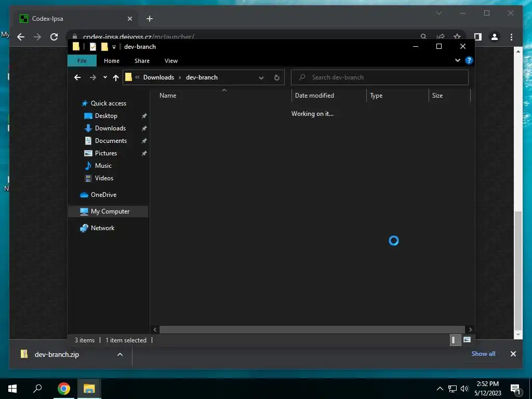Open Customize Quick Access Toolbar dropdown
Viewport: 532px width, 399px height.
[114, 47]
